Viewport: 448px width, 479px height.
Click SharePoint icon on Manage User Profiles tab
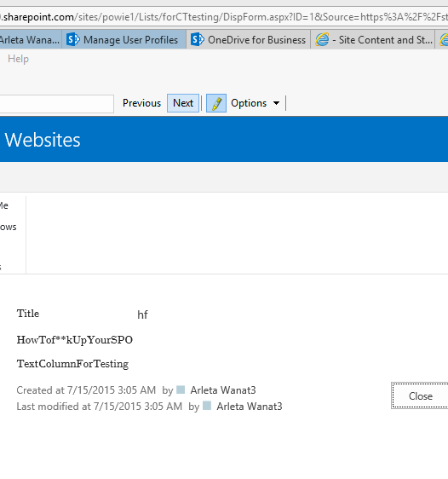tap(73, 40)
